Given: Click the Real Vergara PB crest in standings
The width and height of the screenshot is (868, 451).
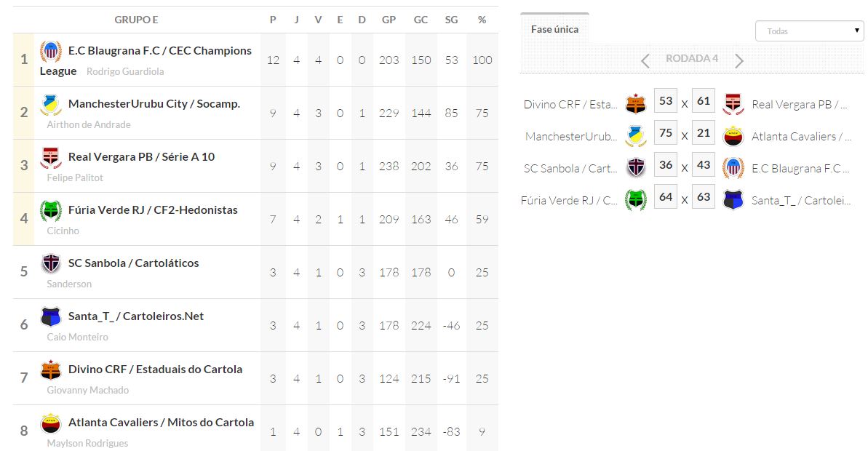Looking at the screenshot, I should point(51,157).
